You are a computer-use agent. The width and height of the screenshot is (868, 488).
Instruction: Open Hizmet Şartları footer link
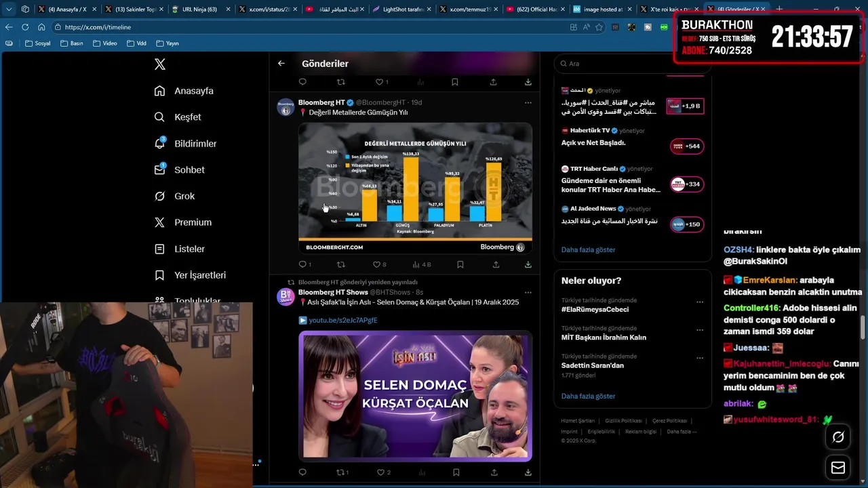tap(577, 421)
